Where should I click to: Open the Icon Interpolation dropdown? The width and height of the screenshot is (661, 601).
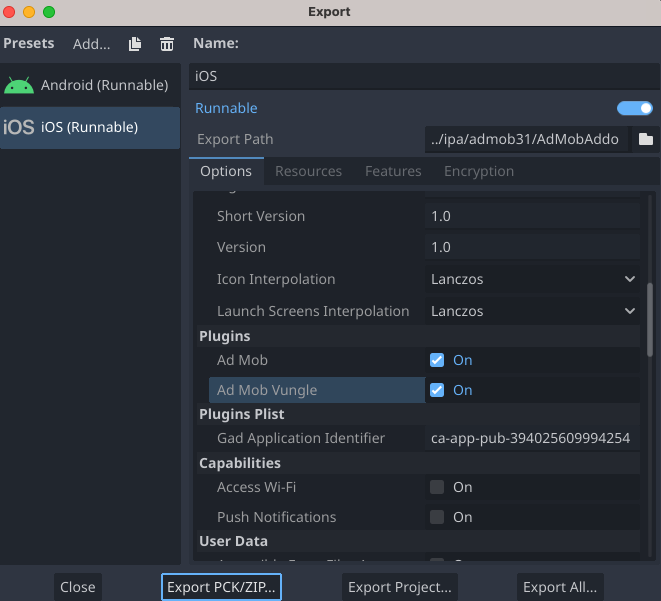[x=532, y=279]
